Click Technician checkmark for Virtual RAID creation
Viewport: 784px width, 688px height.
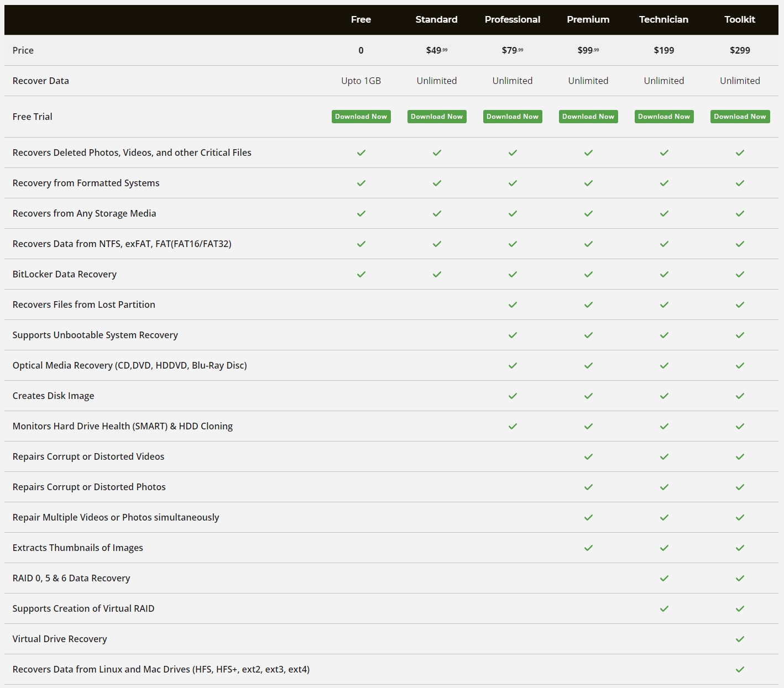tap(664, 608)
